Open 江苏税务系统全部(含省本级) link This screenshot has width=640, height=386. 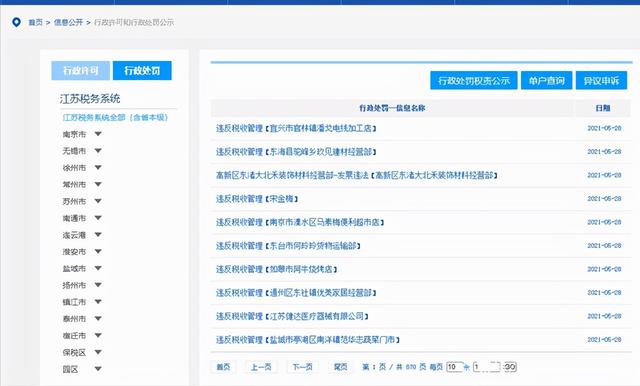(115, 118)
